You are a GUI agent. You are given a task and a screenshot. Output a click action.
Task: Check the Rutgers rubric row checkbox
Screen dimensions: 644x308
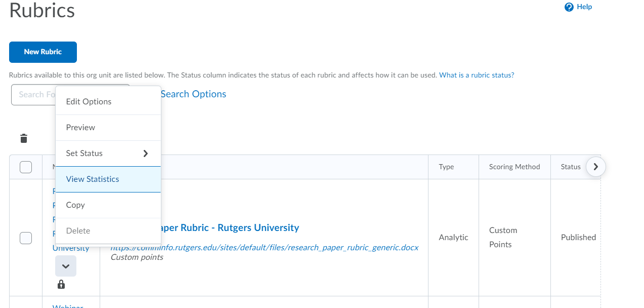tap(25, 238)
